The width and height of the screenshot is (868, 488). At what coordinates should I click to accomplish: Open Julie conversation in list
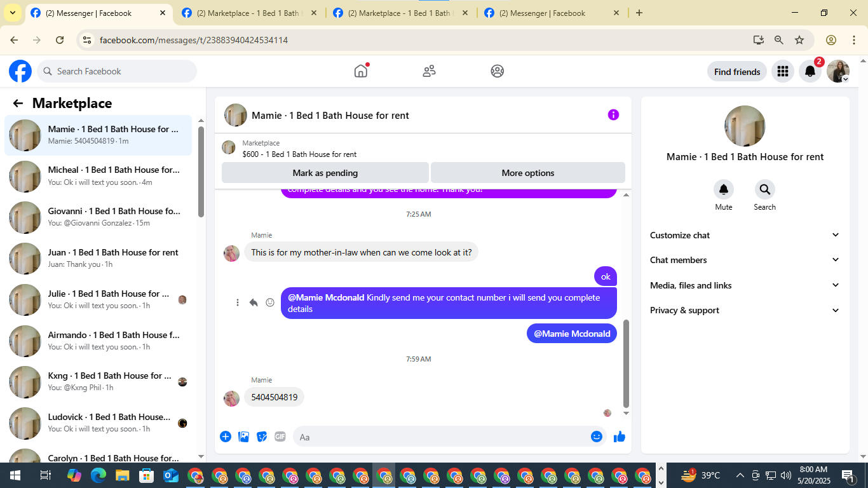98,300
